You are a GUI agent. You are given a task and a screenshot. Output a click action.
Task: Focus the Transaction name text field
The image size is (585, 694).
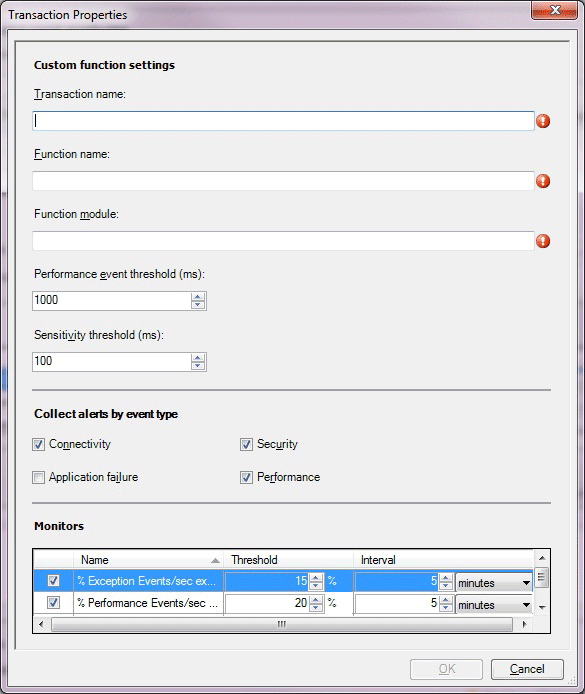click(x=283, y=121)
